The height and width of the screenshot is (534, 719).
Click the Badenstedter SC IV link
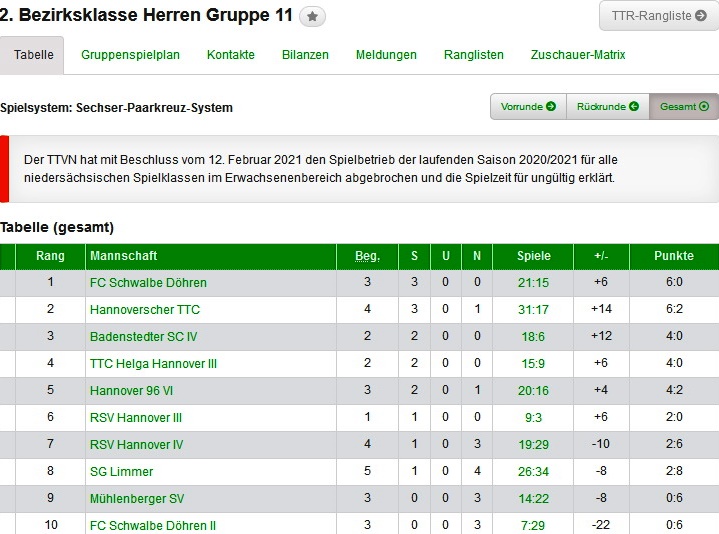click(144, 337)
